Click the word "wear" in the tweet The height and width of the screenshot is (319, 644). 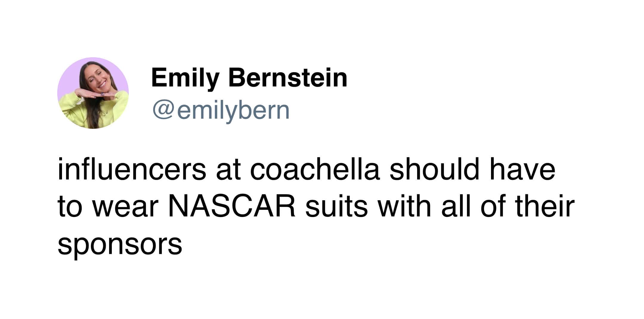coord(125,206)
